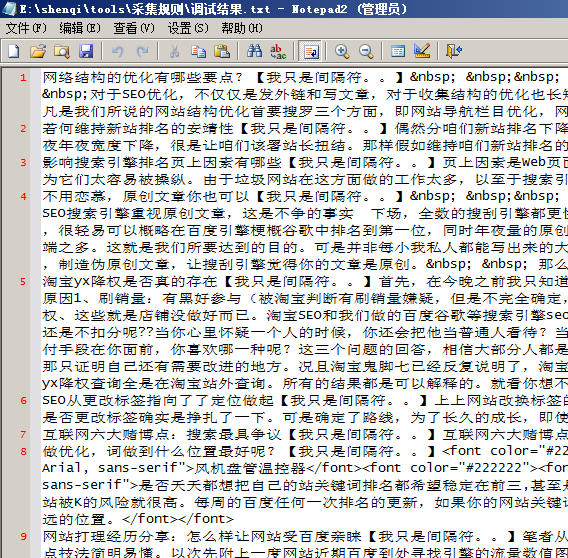Screen dimensions: 568x558
Task: Click the Open file folder icon
Action: pyautogui.click(x=38, y=51)
